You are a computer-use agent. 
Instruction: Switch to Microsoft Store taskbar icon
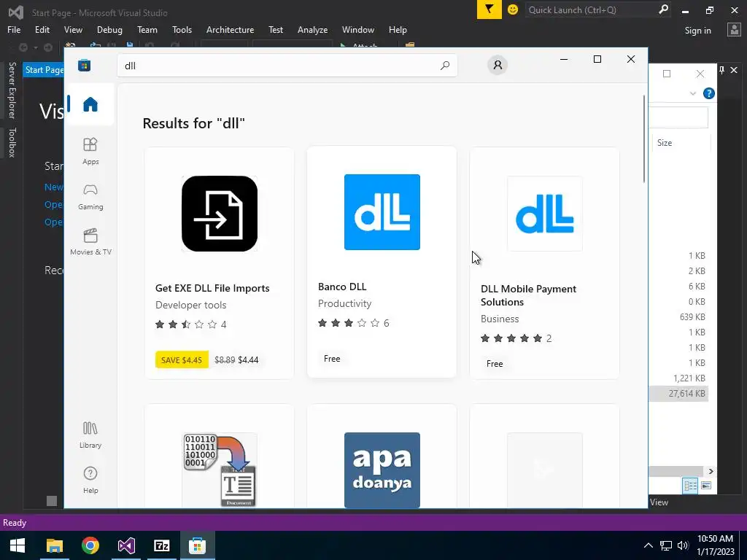(197, 545)
